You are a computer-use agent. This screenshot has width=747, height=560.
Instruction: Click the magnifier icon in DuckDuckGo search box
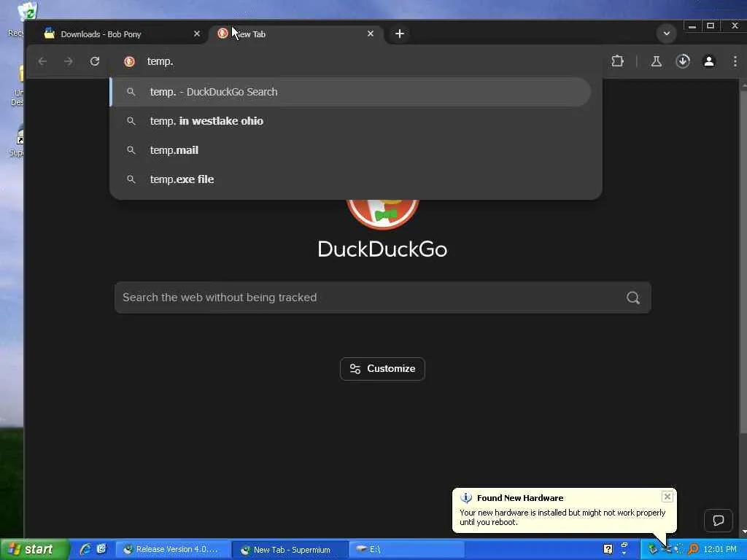632,297
